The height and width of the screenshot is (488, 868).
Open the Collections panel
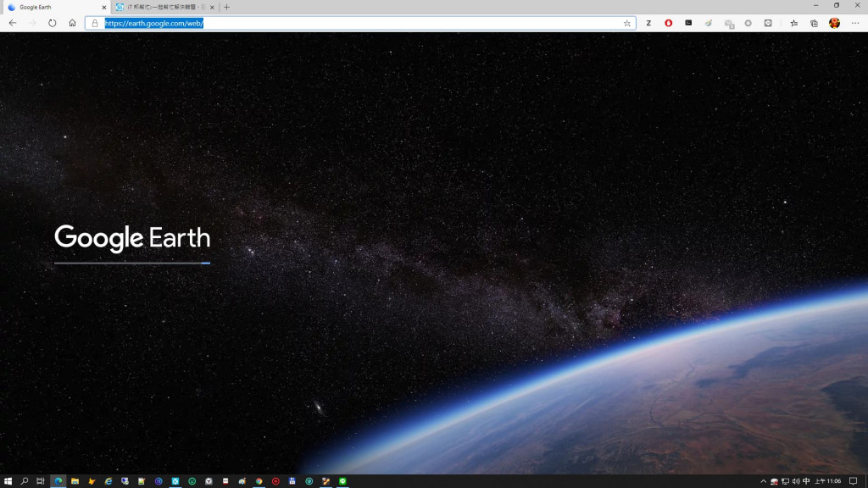click(x=814, y=23)
